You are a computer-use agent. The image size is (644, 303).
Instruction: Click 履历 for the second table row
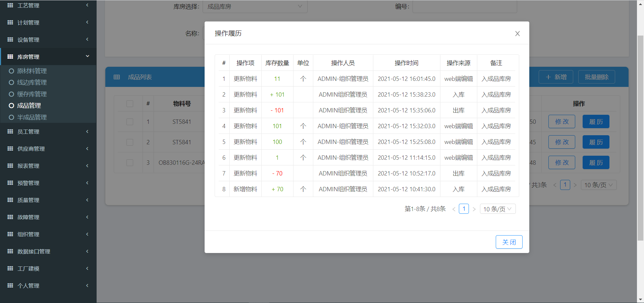click(596, 142)
